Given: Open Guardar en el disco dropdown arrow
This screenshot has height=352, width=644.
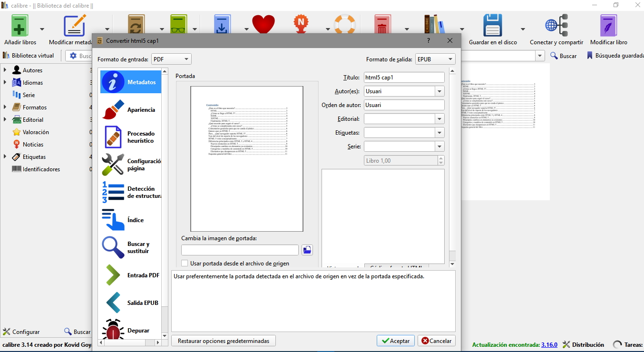Looking at the screenshot, I should coord(523,29).
